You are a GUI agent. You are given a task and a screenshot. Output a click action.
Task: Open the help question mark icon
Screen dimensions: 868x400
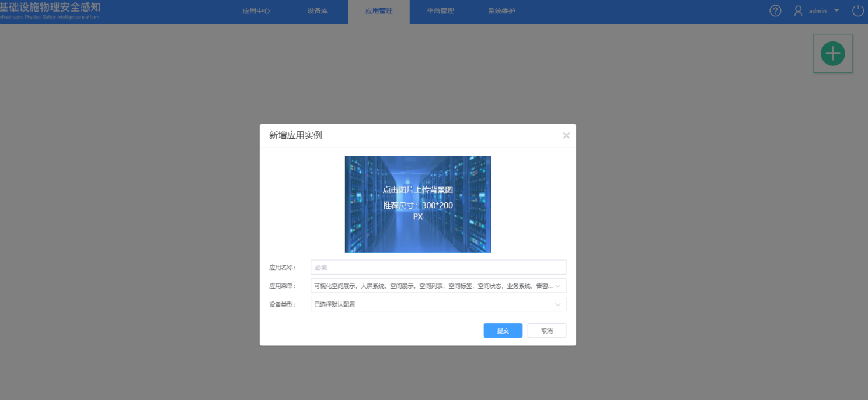point(775,11)
